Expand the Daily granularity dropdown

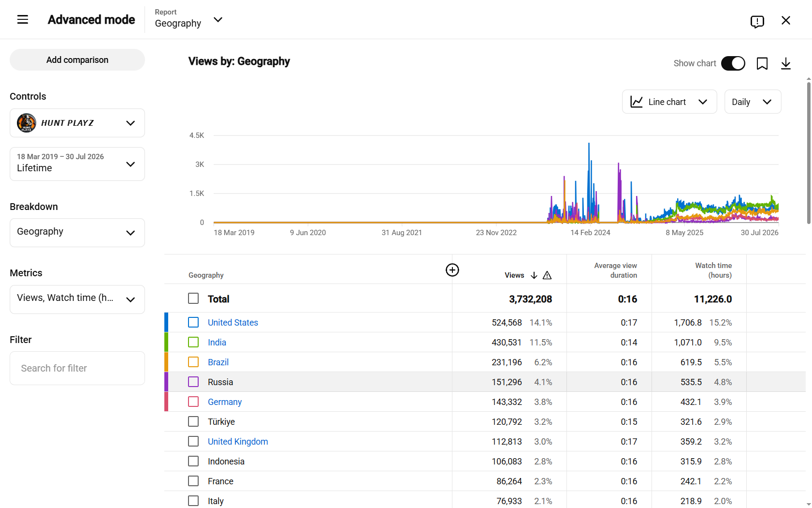(753, 102)
